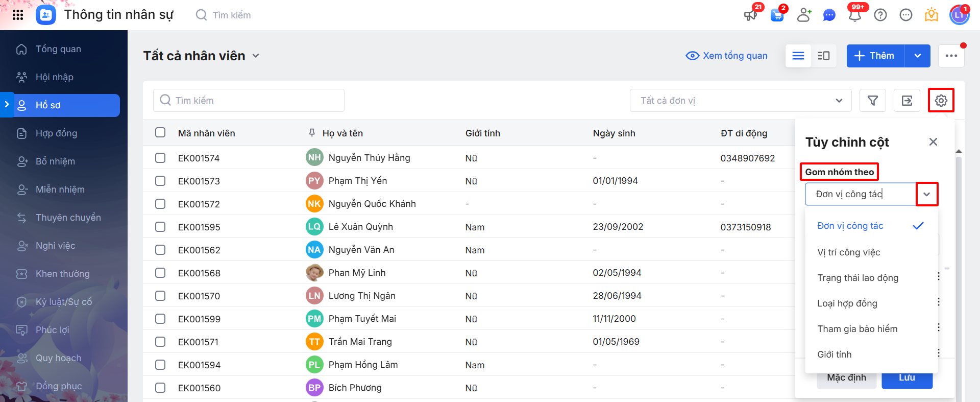Choose Vị trí công việc option
This screenshot has width=980, height=402.
click(x=848, y=252)
